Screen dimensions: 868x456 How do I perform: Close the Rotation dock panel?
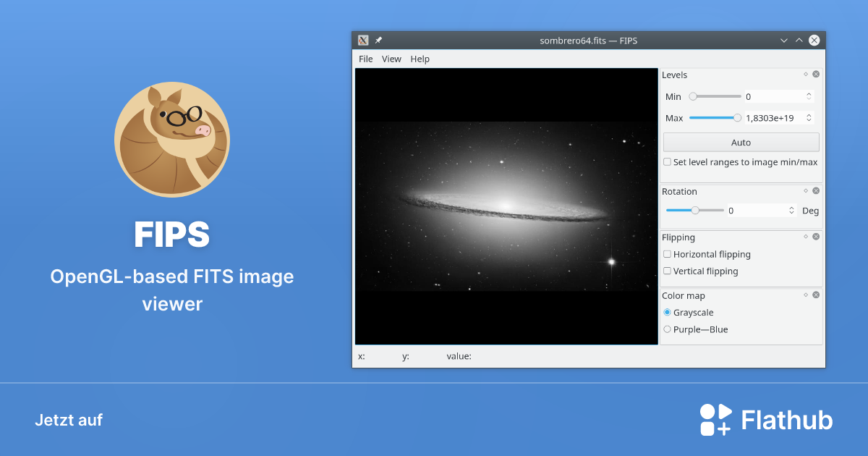coord(816,190)
